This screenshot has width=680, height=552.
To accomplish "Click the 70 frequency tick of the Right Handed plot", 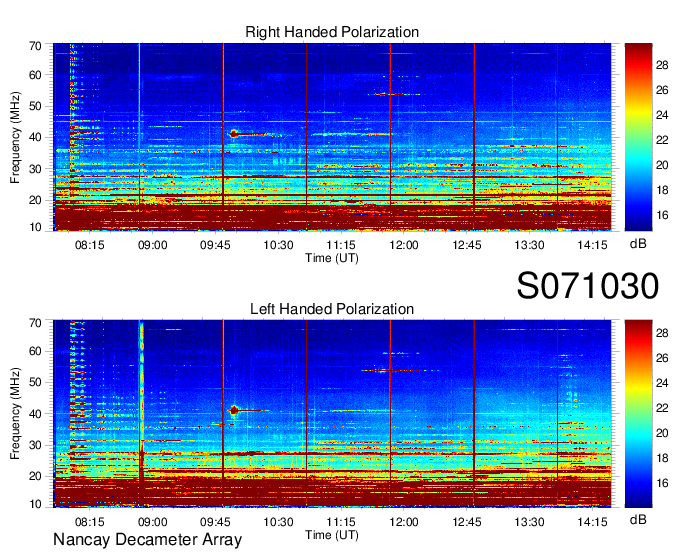I will click(x=35, y=46).
